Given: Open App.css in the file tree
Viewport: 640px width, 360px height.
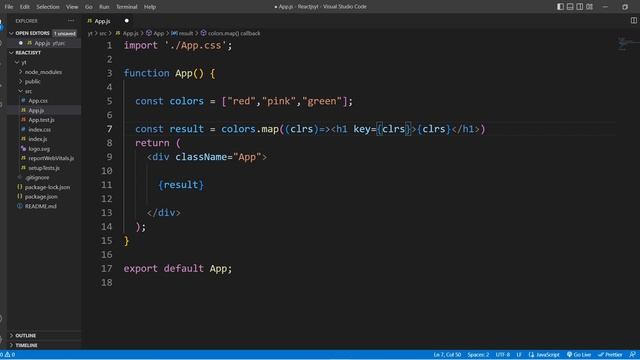Looking at the screenshot, I should (x=38, y=100).
